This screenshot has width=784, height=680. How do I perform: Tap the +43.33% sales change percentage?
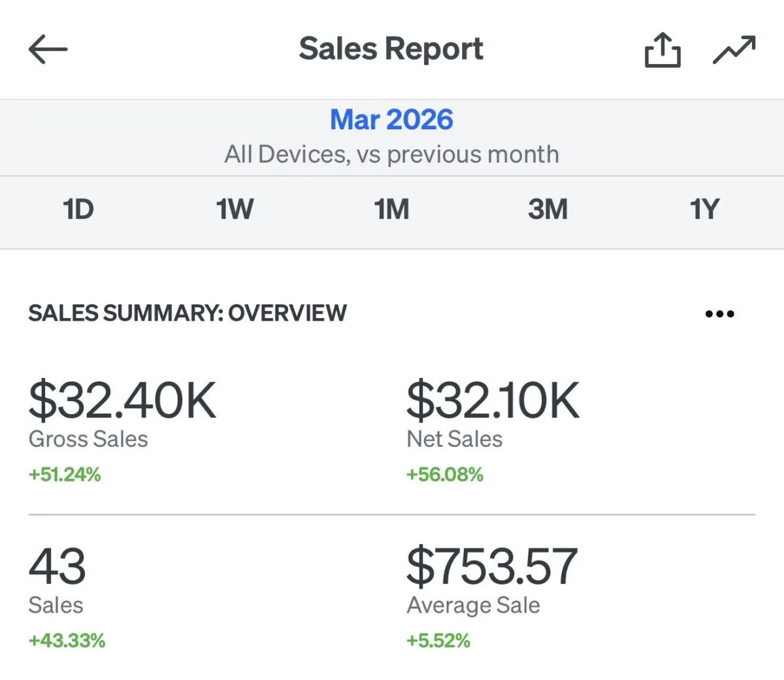coord(67,641)
